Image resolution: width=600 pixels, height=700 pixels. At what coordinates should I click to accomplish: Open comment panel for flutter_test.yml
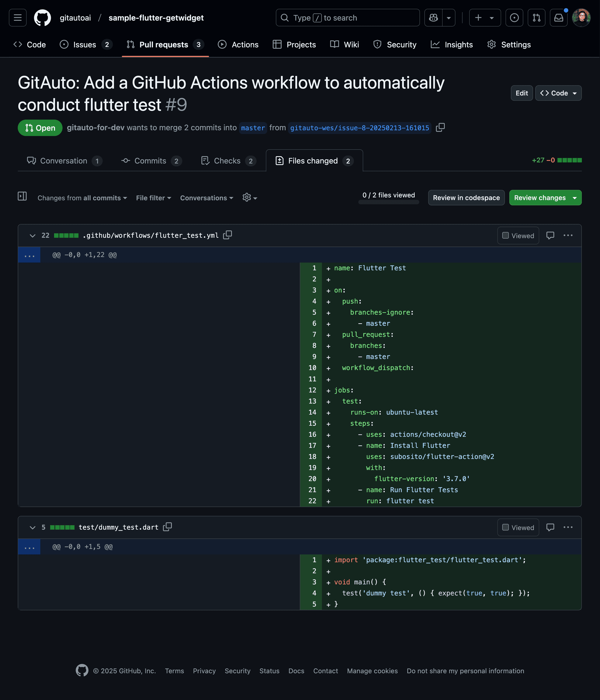click(550, 236)
